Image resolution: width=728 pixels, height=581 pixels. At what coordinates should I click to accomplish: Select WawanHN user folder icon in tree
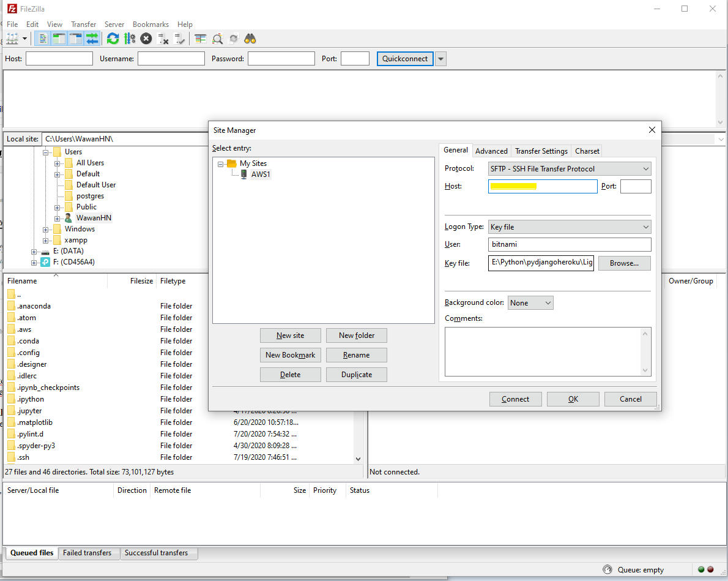click(x=69, y=218)
